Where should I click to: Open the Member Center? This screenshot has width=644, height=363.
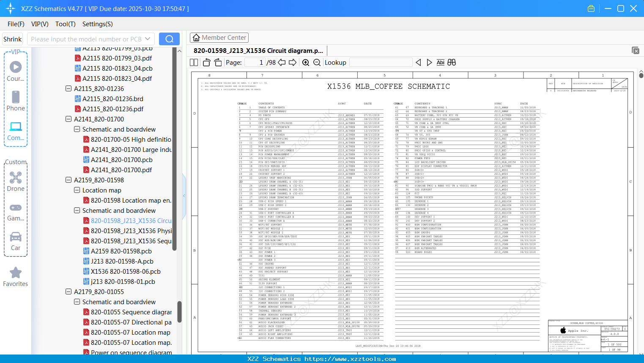219,38
